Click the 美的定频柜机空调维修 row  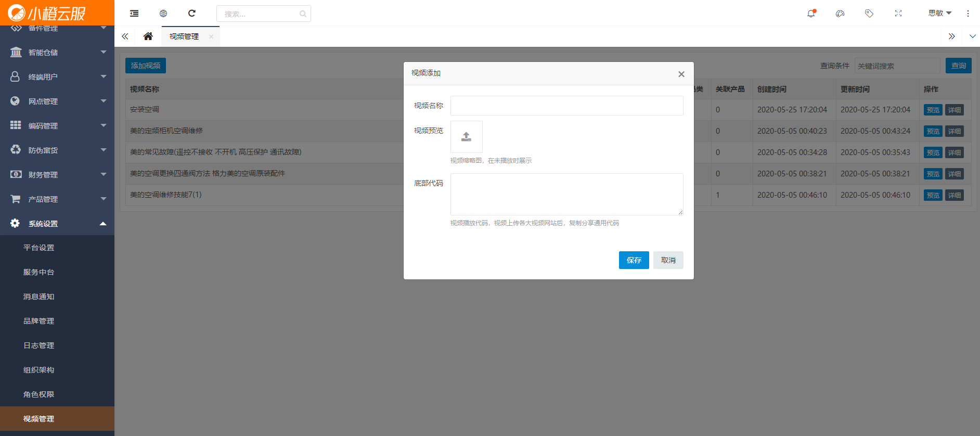point(166,131)
